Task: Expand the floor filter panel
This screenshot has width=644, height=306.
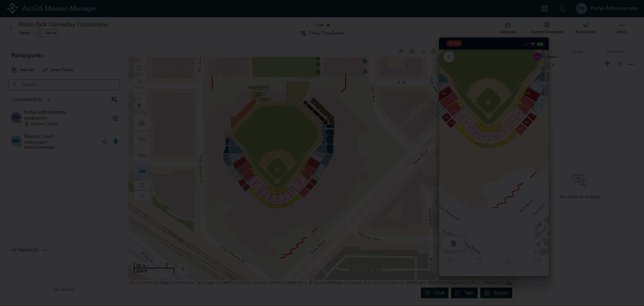Action: tap(142, 196)
